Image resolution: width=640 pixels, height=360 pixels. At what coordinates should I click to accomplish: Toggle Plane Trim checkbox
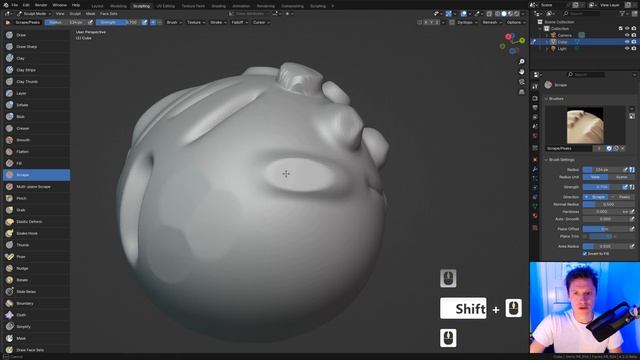coord(585,236)
